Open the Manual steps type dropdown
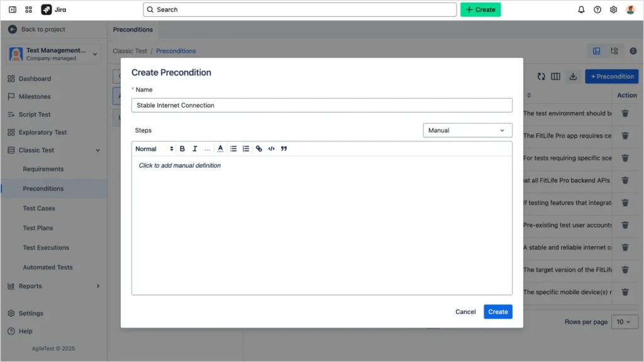644x362 pixels. [467, 130]
